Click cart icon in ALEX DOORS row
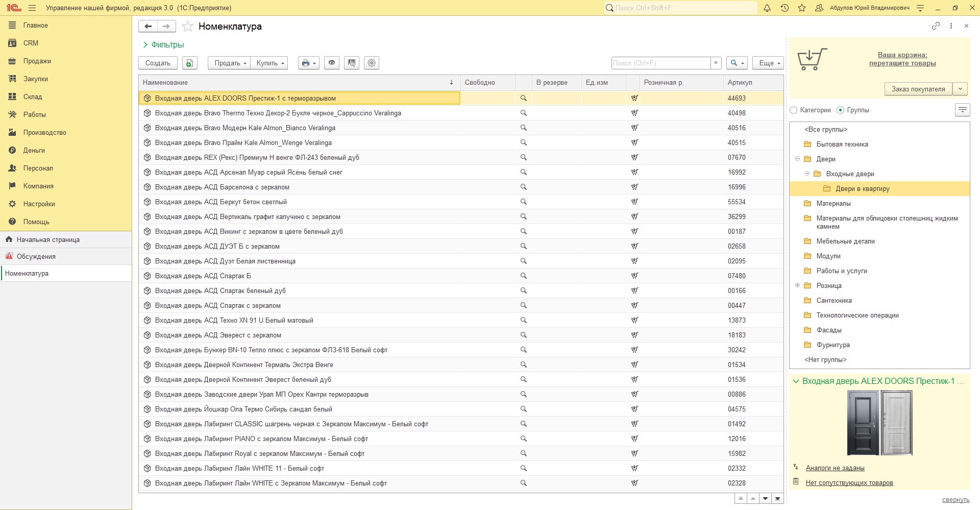 point(634,98)
